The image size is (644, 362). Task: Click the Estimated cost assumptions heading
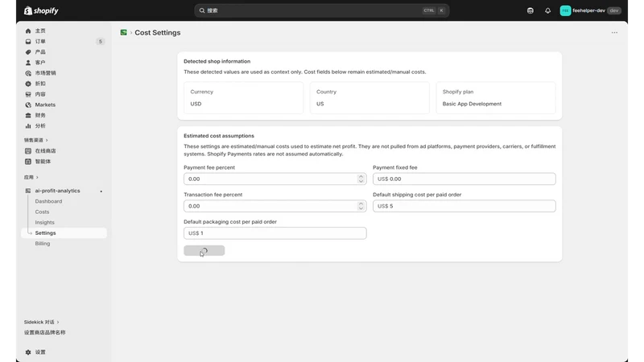(219, 136)
